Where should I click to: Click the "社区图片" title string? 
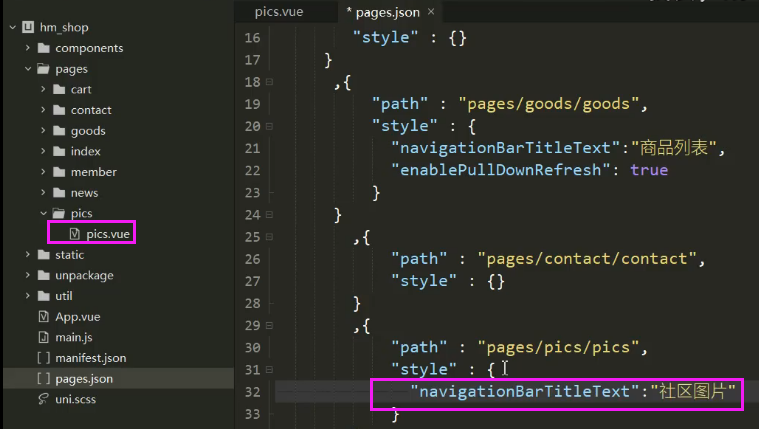693,391
